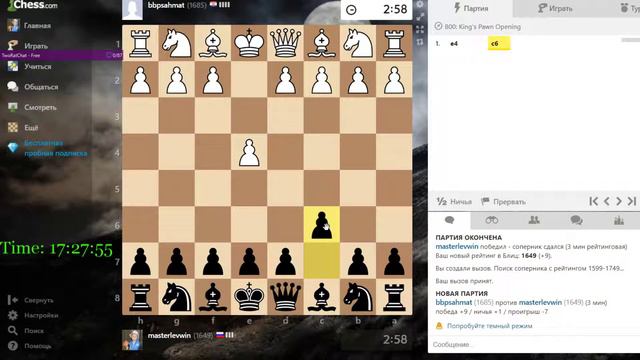Flip the board icon

(x=420, y=42)
